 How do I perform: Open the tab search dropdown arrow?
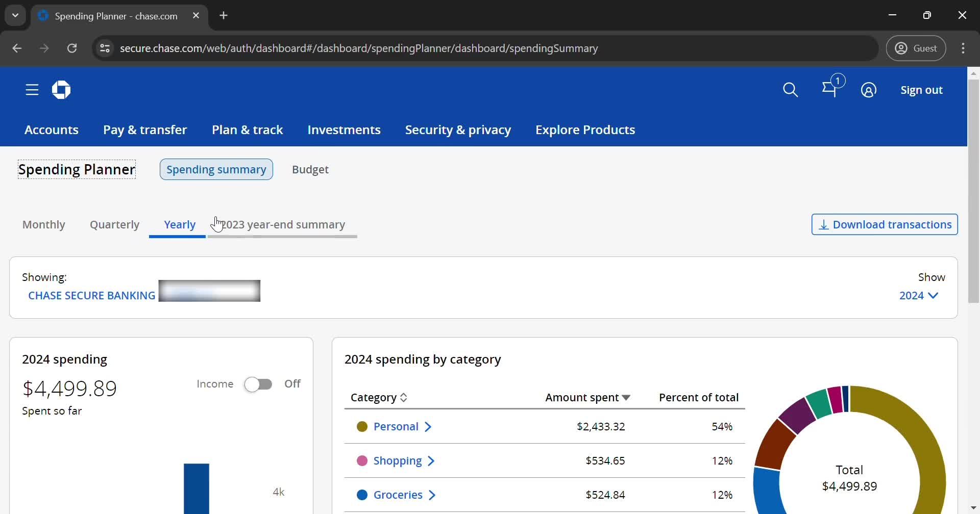tap(15, 15)
